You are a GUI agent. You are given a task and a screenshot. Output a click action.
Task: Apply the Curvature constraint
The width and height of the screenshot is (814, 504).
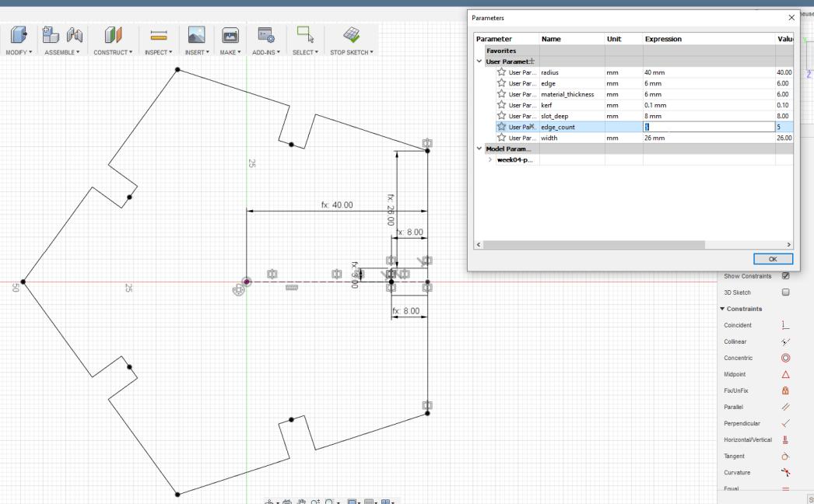click(x=785, y=472)
